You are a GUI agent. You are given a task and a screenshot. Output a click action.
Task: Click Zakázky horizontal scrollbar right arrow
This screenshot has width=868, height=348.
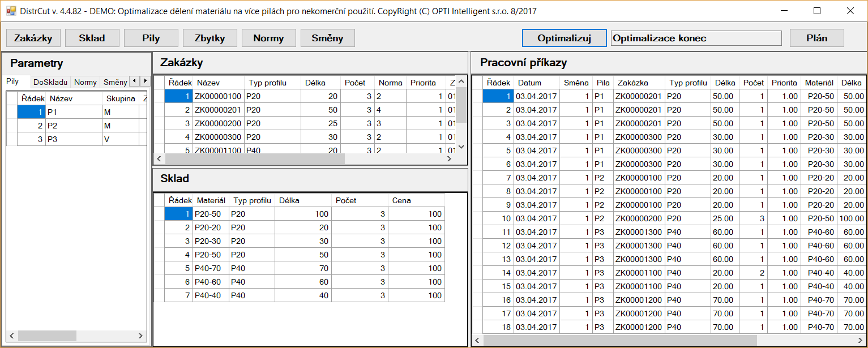(450, 159)
